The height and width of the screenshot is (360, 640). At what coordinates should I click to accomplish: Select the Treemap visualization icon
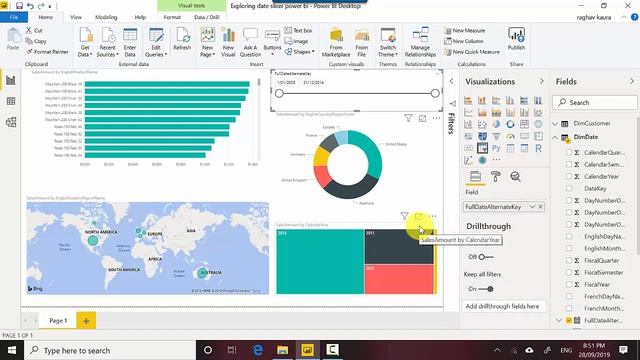[524, 124]
